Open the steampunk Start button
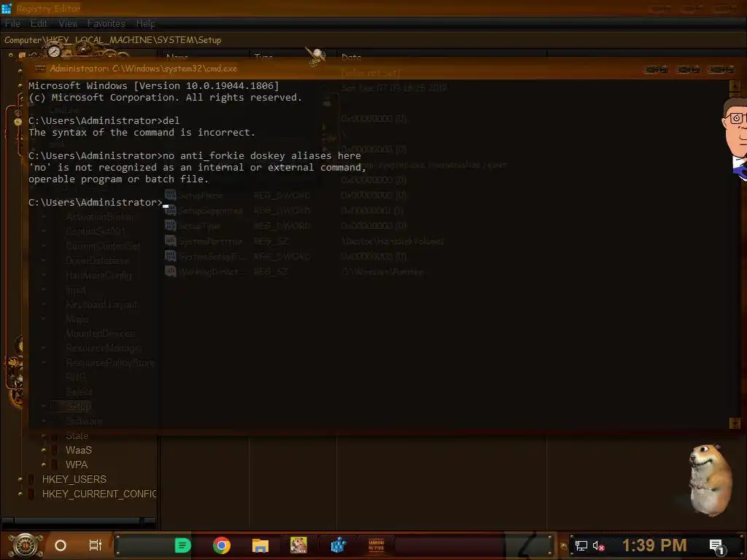The width and height of the screenshot is (747, 560). pyautogui.click(x=26, y=545)
